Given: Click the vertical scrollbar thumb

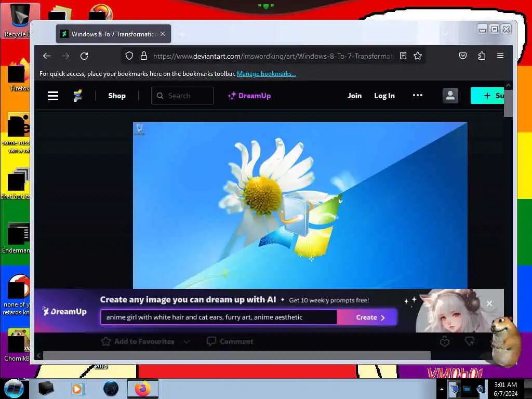Looking at the screenshot, I should pos(508,103).
